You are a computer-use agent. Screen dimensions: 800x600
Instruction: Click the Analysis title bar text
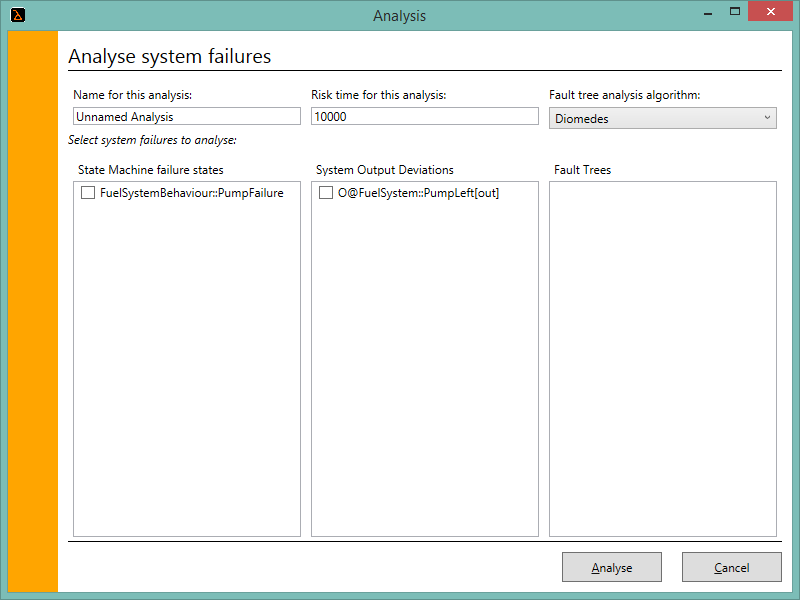point(399,16)
